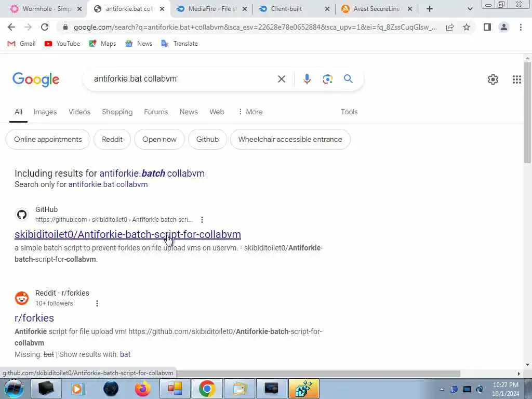Screen dimensions: 532x399
Task: Share this page from address bar
Action: pyautogui.click(x=450, y=27)
